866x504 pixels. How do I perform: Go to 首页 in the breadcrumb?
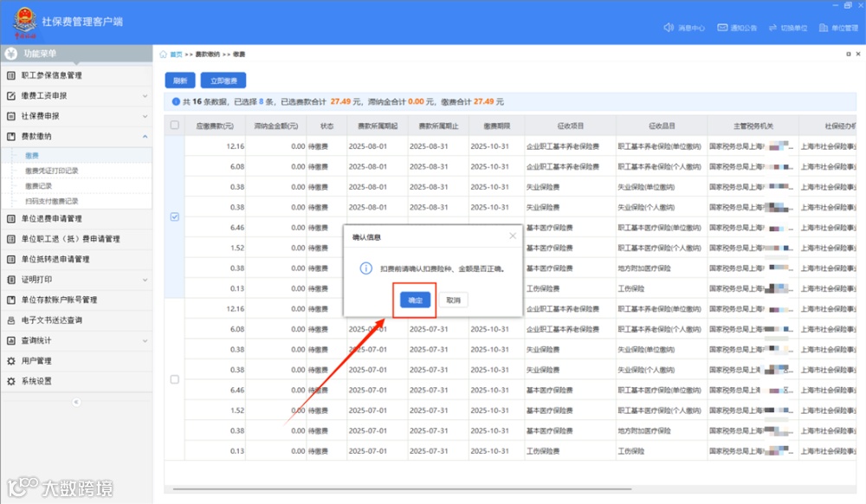coord(176,54)
